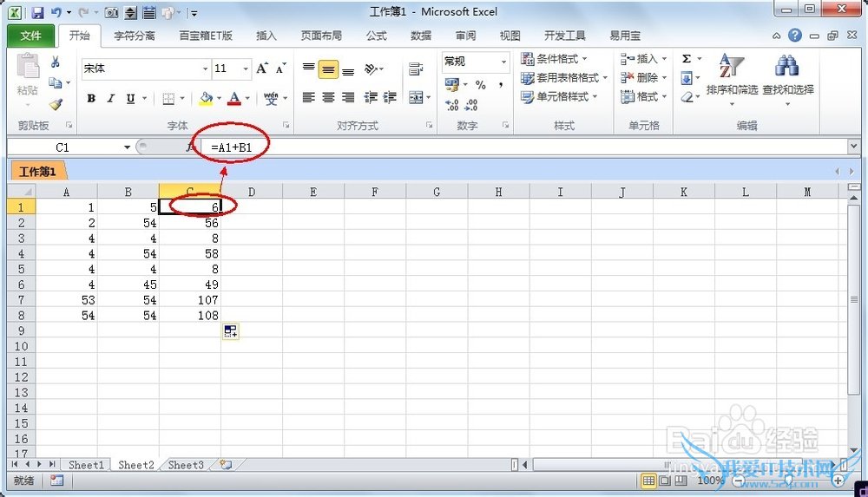Switch to the 数据 Data tab
The image size is (868, 497).
point(421,36)
